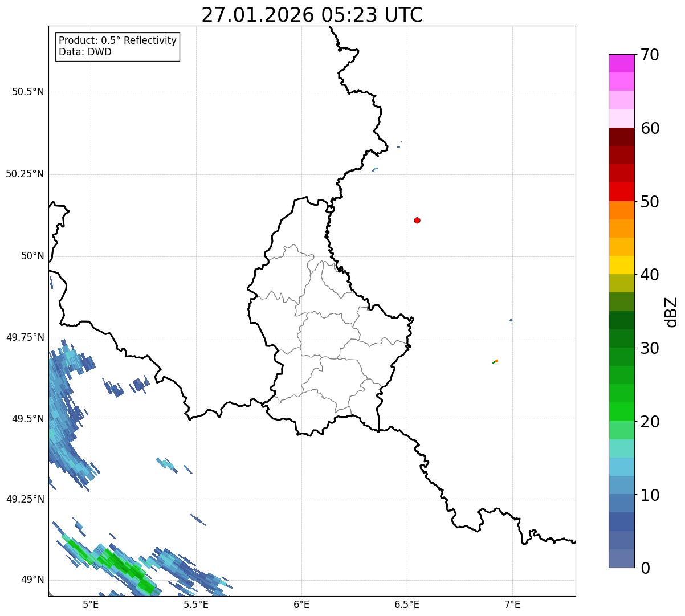Click the "dBZ" colorbar axis label
Viewport: 685px width, 616px height.
pos(671,312)
